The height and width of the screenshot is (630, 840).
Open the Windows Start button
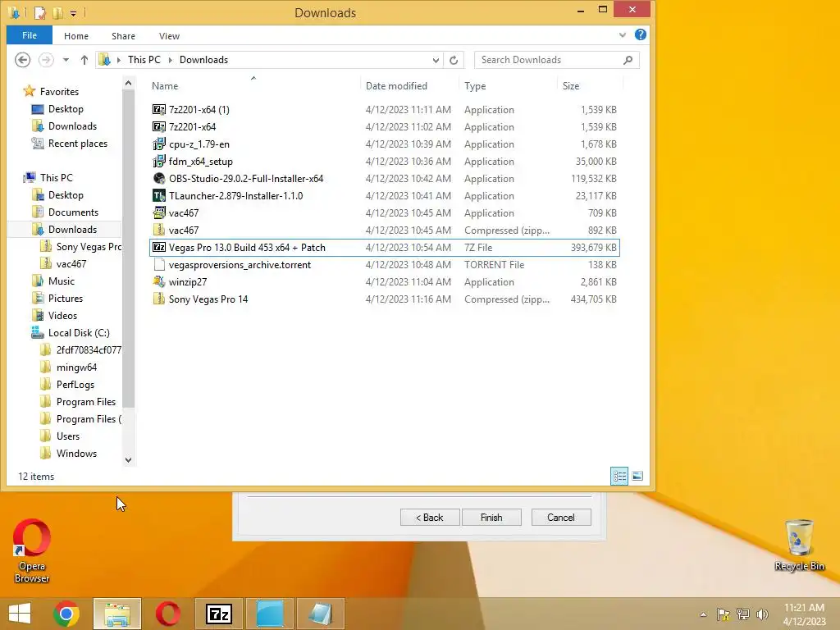20,614
